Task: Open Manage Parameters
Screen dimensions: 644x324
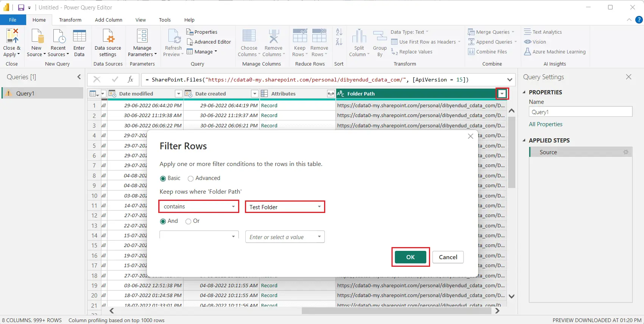Action: click(142, 37)
